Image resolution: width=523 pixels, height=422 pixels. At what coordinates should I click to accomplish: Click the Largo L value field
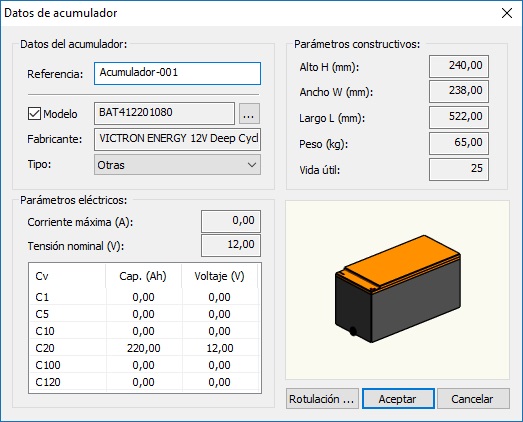click(459, 117)
